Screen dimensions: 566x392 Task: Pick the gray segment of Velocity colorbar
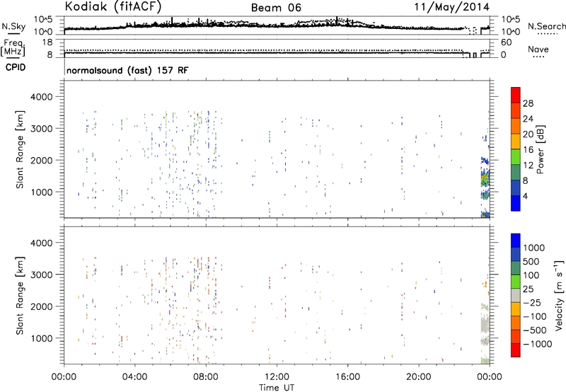[516, 295]
